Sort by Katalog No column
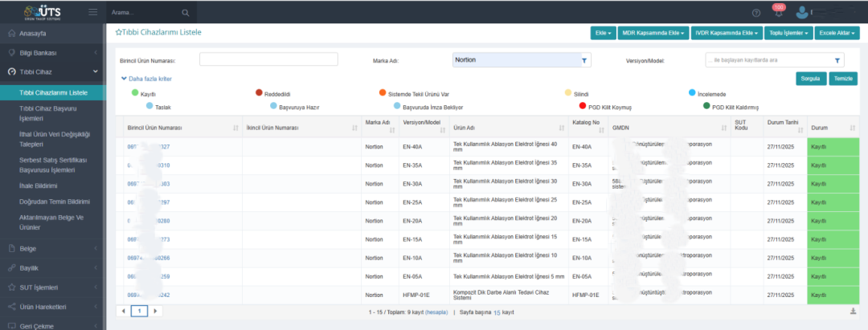868x330 pixels. pos(602,130)
